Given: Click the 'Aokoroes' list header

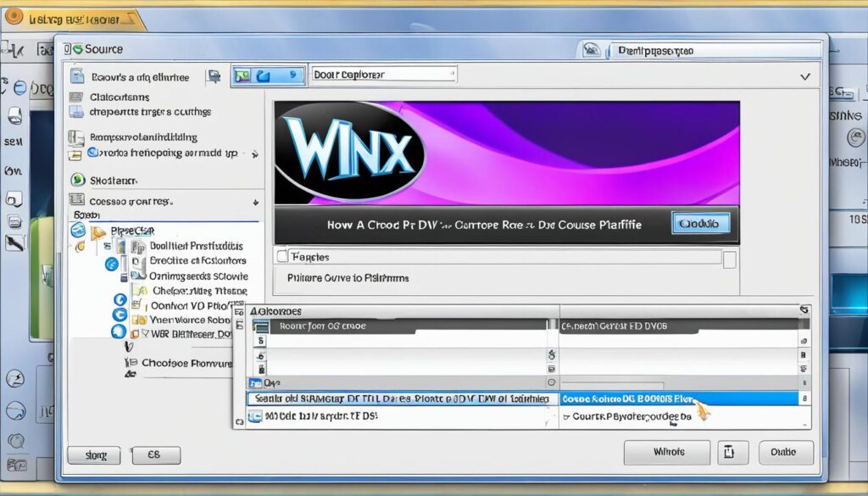Looking at the screenshot, I should tap(275, 311).
